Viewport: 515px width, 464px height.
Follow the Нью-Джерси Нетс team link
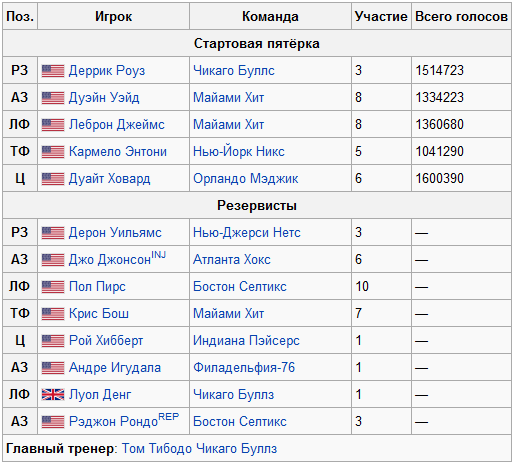pyautogui.click(x=247, y=233)
